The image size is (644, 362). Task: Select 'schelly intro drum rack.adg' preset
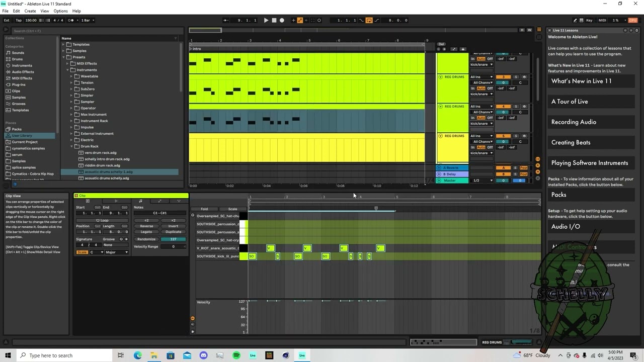coord(107,159)
